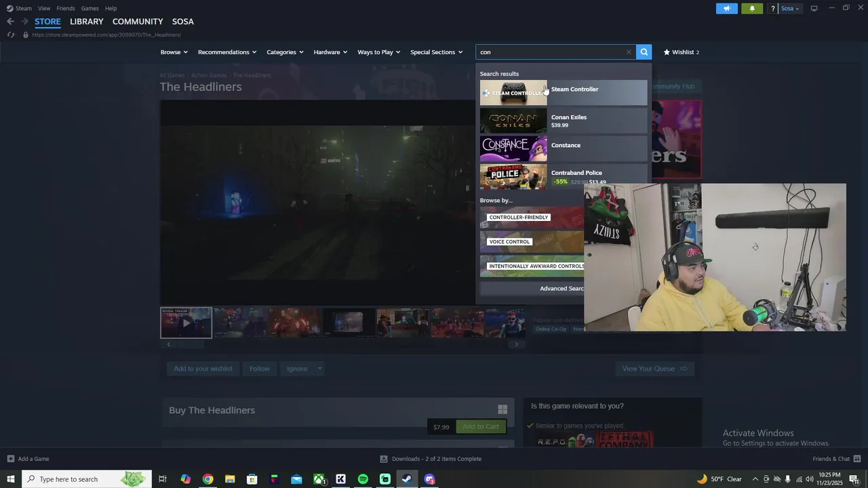The width and height of the screenshot is (868, 488).
Task: Open Xbox app from taskbar
Action: point(319,479)
